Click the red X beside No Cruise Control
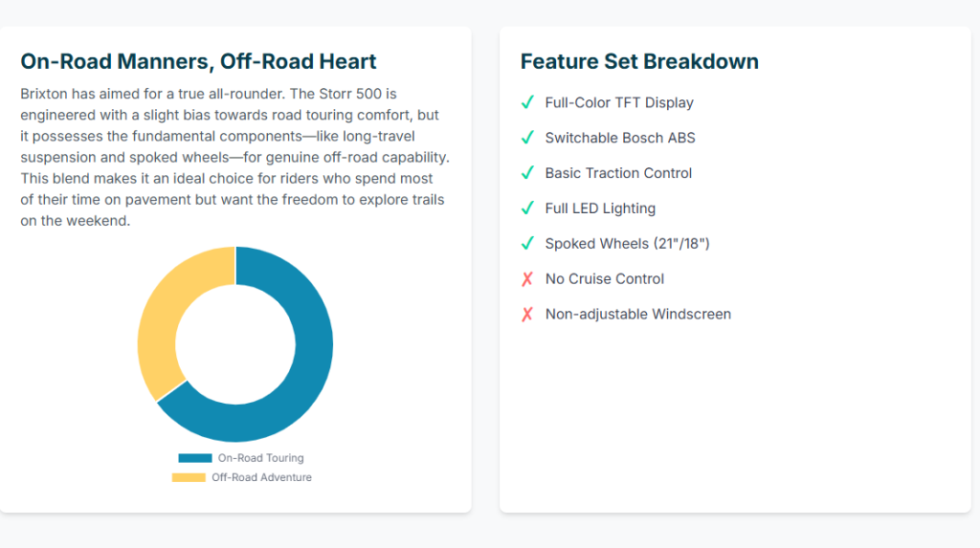Image resolution: width=980 pixels, height=548 pixels. [526, 279]
